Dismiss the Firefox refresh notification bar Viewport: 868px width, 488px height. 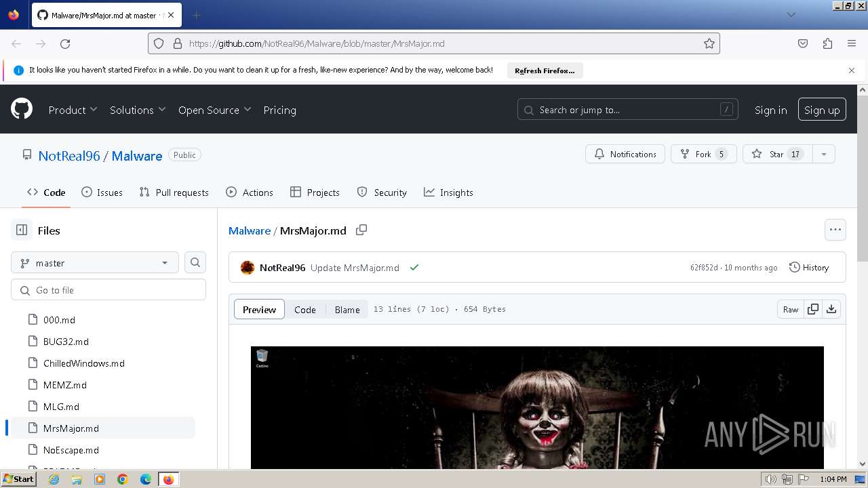click(x=852, y=70)
